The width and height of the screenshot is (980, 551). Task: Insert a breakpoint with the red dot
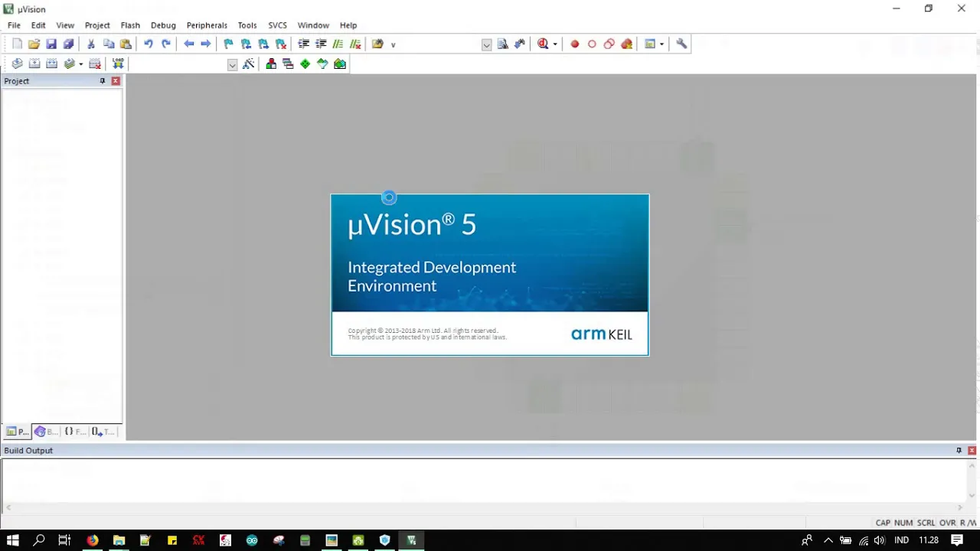(574, 44)
